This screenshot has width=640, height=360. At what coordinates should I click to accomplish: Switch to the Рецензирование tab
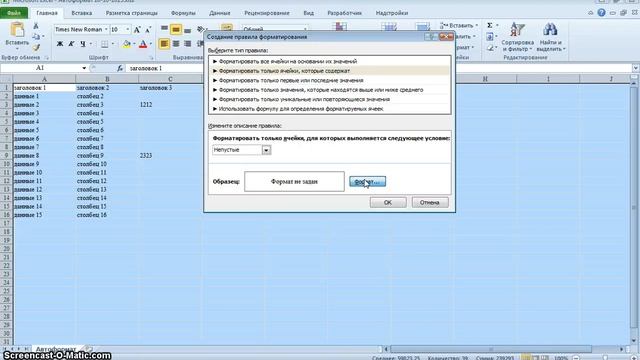pos(267,13)
